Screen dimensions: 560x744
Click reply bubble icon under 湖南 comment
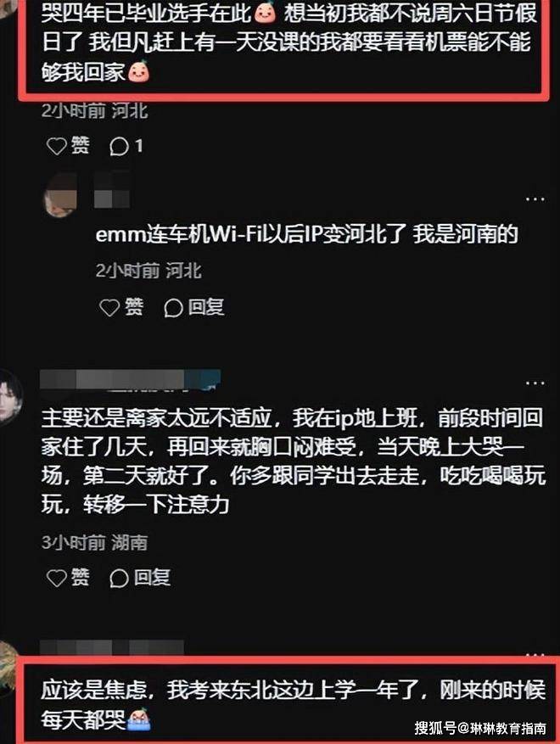coord(119,579)
